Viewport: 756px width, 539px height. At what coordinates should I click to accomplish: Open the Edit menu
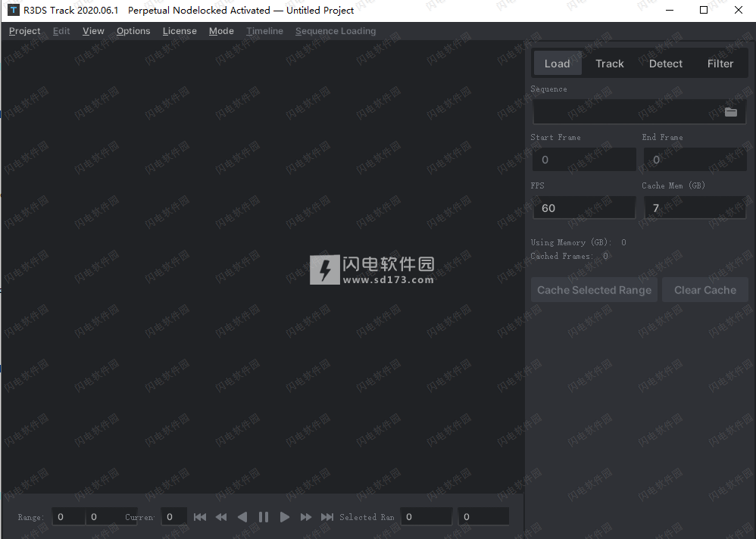(61, 31)
